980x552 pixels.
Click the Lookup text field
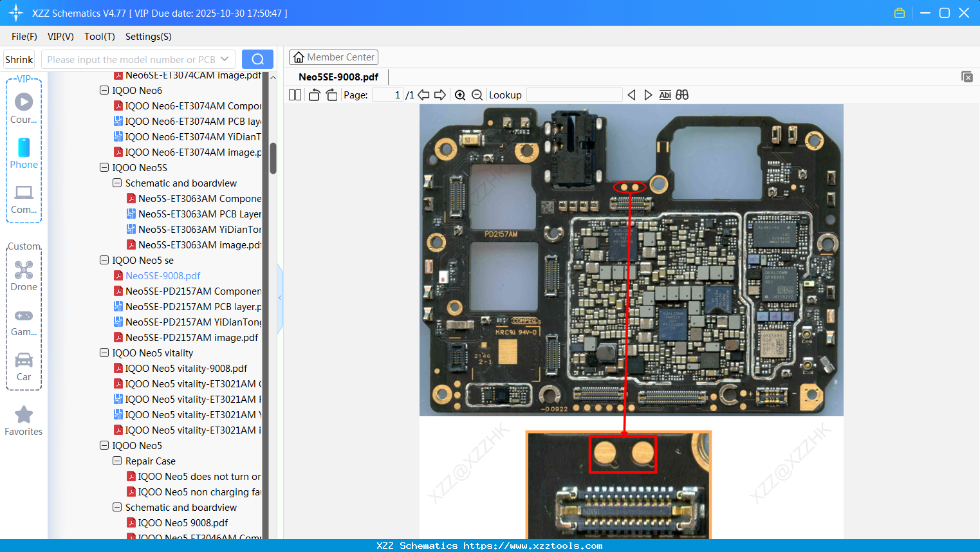click(575, 95)
